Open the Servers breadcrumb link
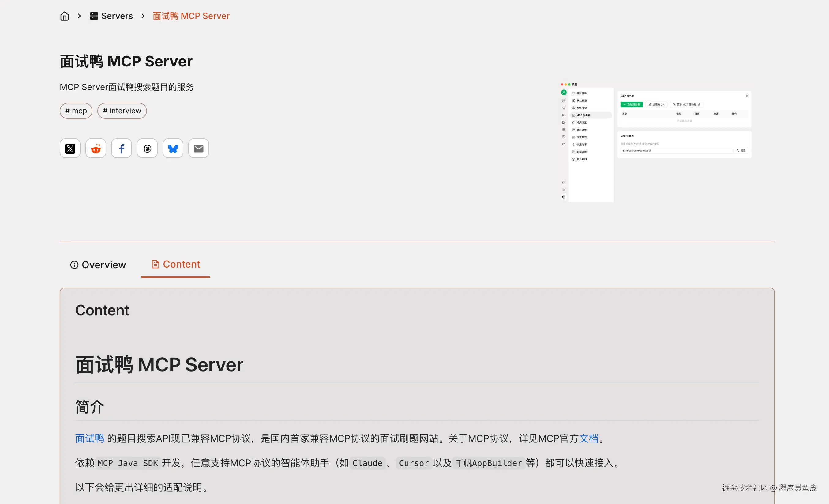The width and height of the screenshot is (829, 504). click(x=117, y=16)
